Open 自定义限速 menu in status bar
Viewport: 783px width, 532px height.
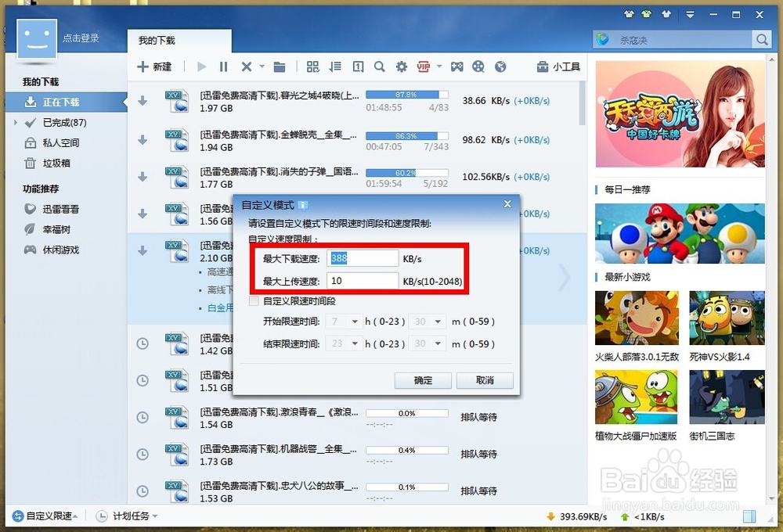point(45,516)
